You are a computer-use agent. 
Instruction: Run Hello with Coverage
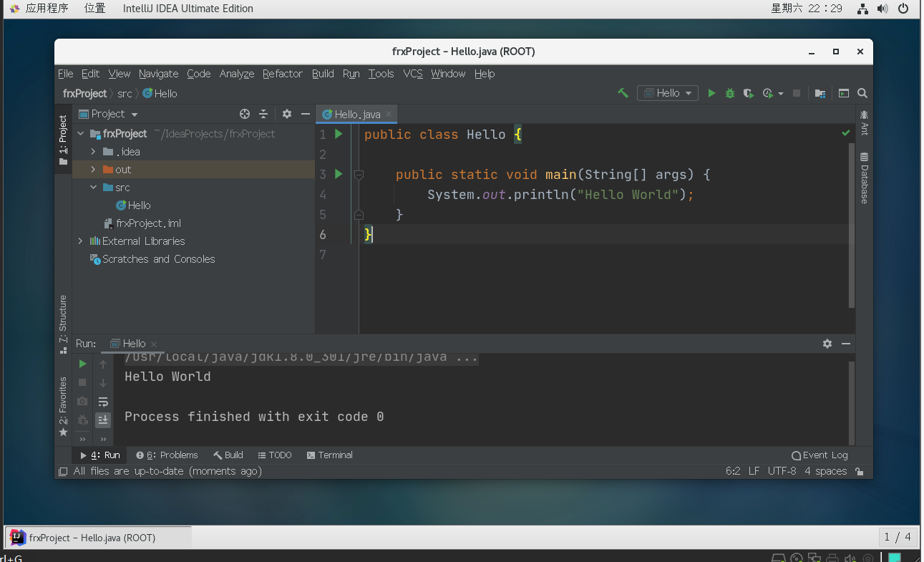pos(748,93)
